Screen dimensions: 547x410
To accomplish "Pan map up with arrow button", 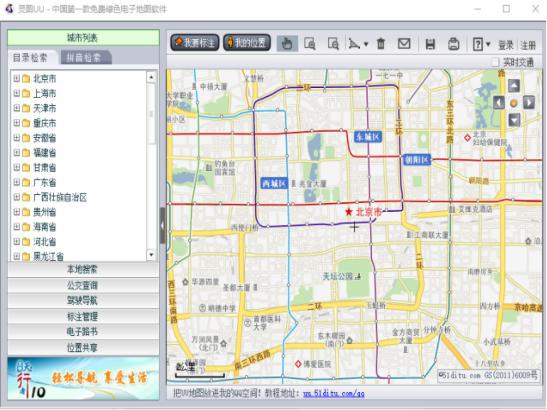I will [514, 86].
